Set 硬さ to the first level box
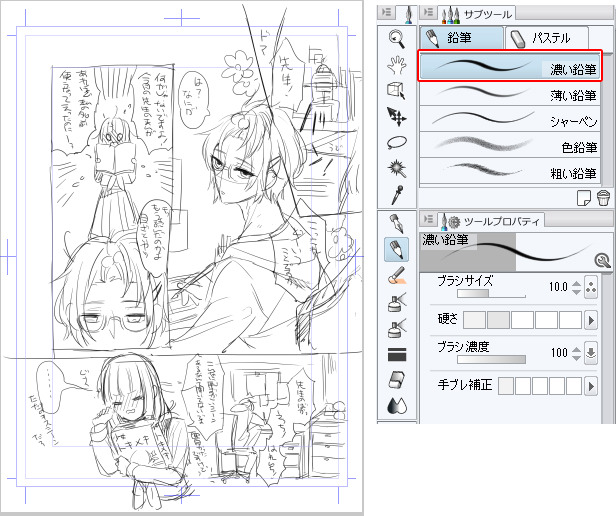Image resolution: width=616 pixels, height=516 pixels. pos(475,320)
